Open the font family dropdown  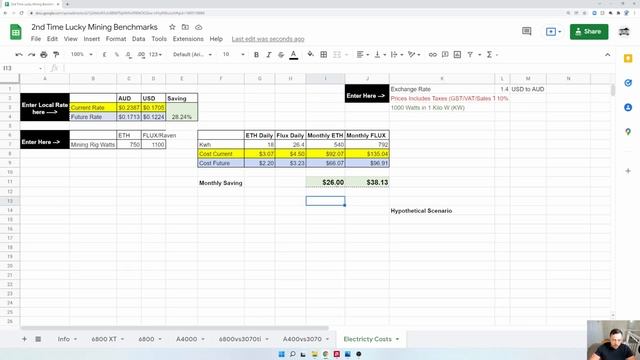[192, 54]
